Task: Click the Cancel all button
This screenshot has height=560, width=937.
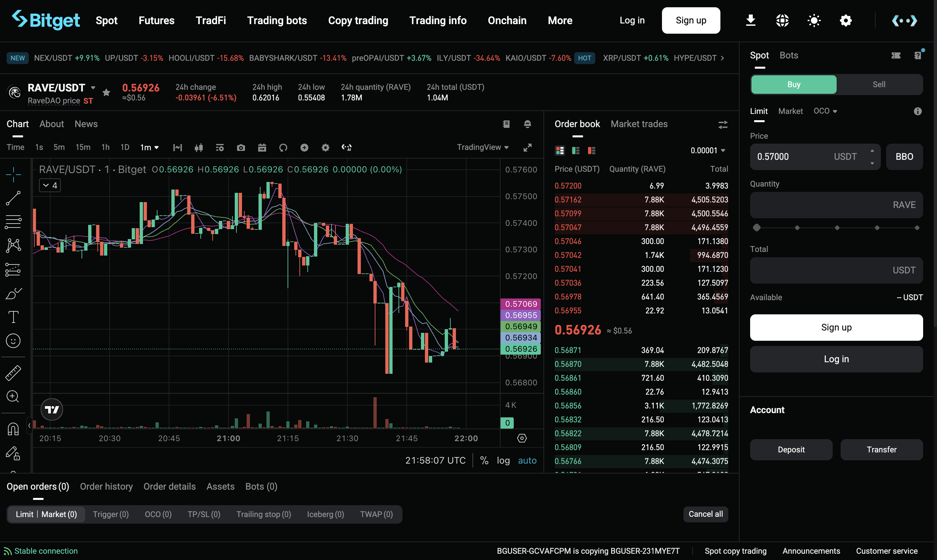Action: 705,514
